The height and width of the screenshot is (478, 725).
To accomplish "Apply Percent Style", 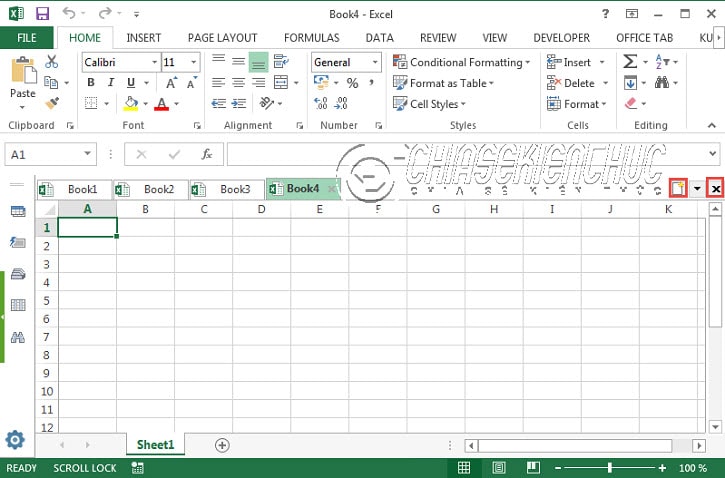I will tap(352, 83).
